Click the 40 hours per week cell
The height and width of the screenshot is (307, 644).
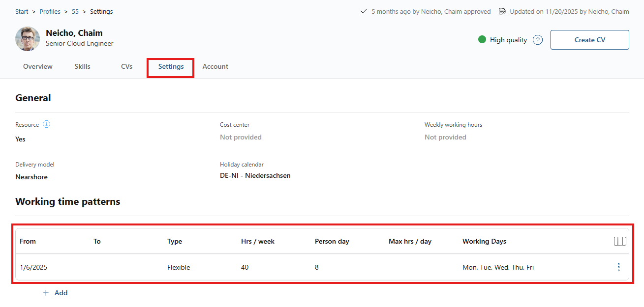point(245,267)
